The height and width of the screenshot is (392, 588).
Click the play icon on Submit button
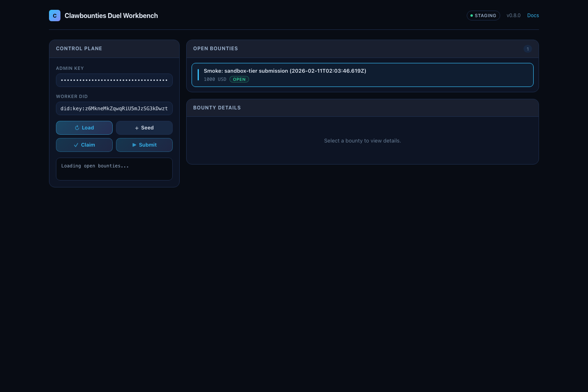click(x=134, y=145)
